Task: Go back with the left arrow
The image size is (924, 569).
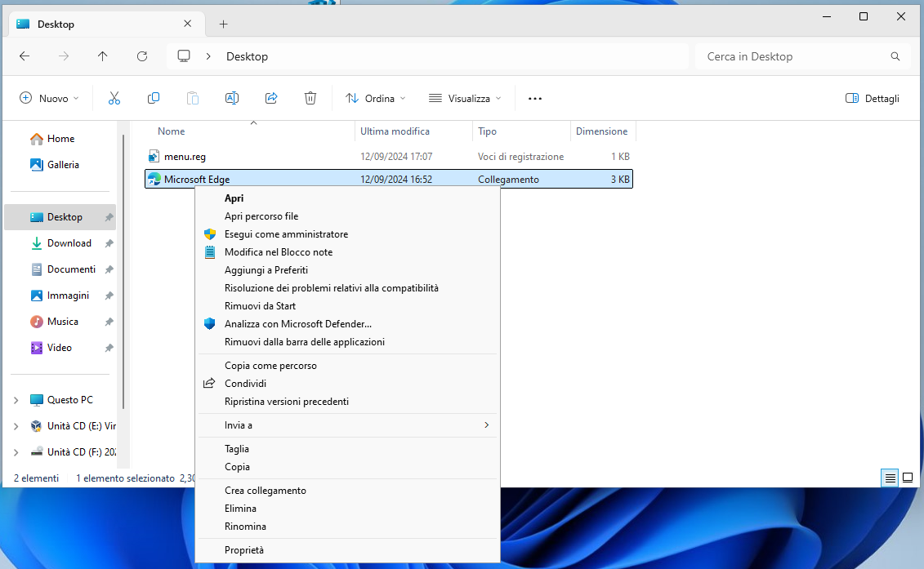Action: (x=25, y=56)
